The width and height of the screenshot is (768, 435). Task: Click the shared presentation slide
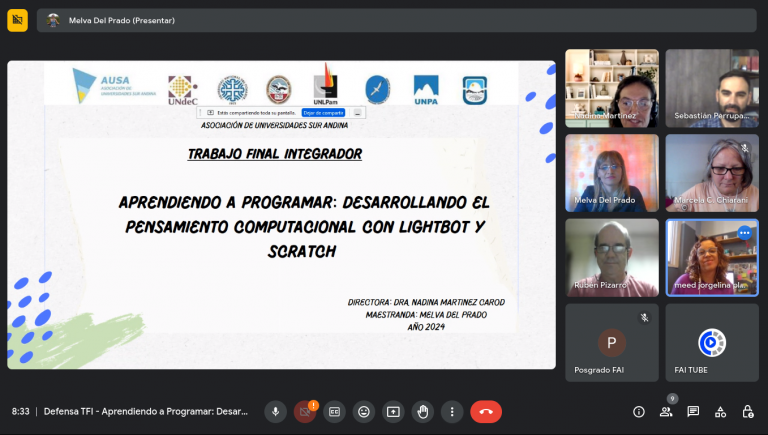[281, 215]
